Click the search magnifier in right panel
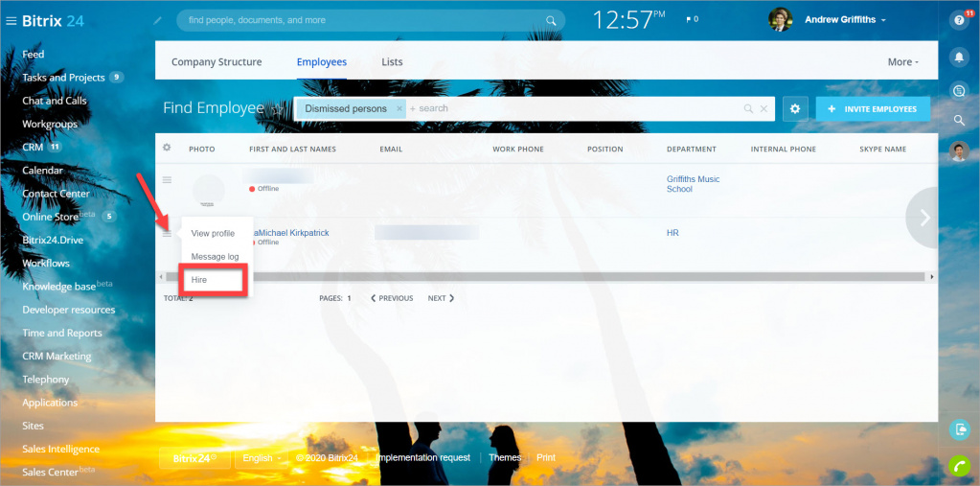The height and width of the screenshot is (486, 980). pos(959,120)
